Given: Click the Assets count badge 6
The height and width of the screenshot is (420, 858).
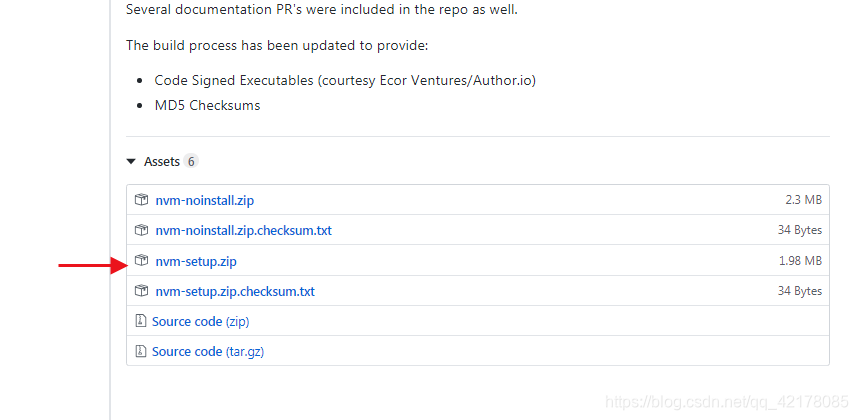Looking at the screenshot, I should (x=190, y=161).
